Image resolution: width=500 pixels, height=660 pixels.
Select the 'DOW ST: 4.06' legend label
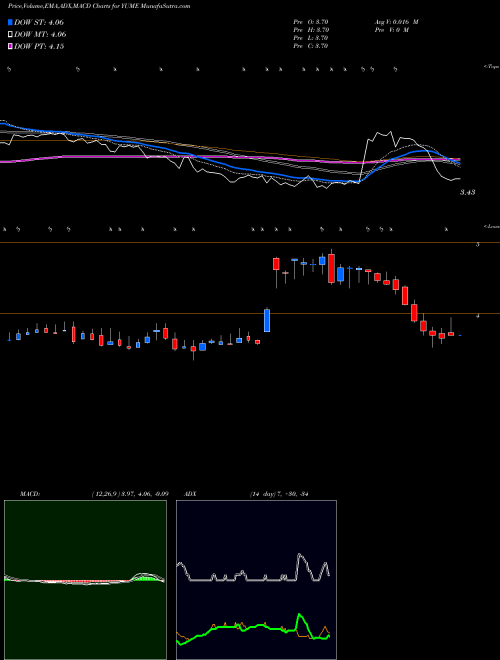[x=39, y=22]
